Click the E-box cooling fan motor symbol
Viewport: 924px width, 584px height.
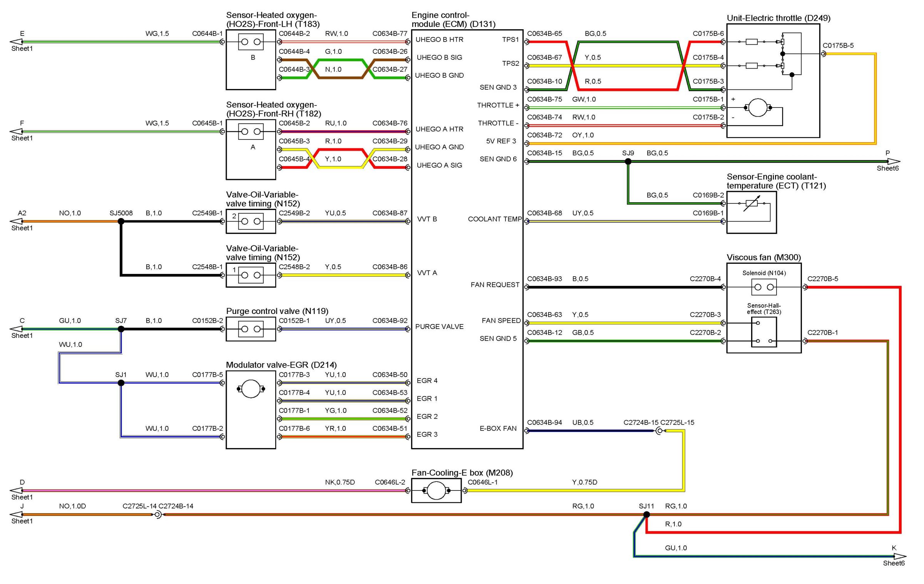pyautogui.click(x=436, y=490)
